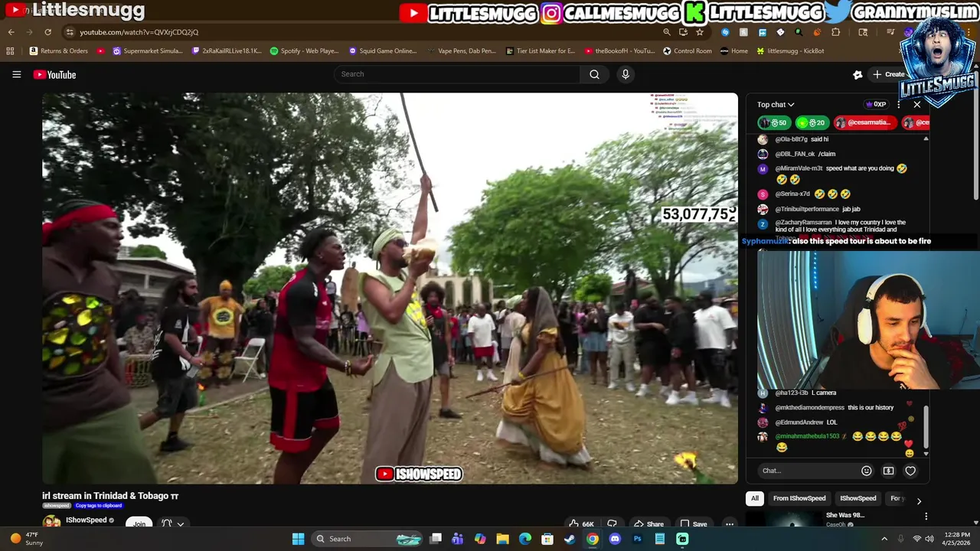Click the video player area

[390, 289]
